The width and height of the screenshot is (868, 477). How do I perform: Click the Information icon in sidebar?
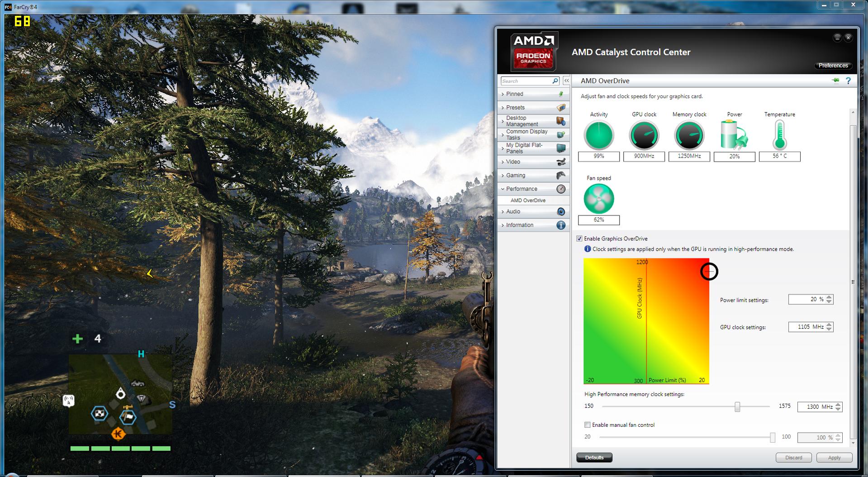[561, 225]
